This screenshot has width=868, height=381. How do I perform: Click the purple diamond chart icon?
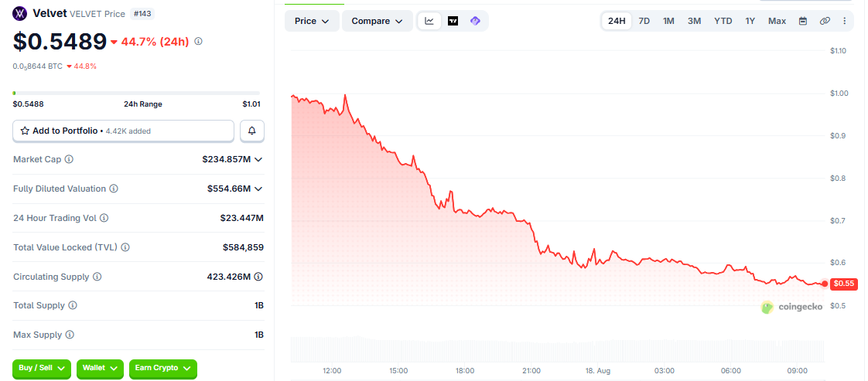point(475,21)
